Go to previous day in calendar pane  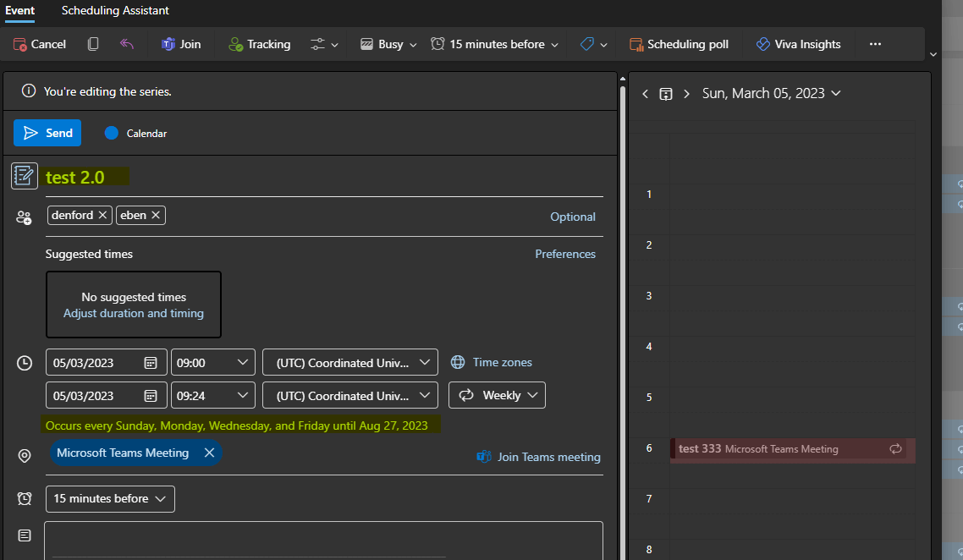click(645, 94)
